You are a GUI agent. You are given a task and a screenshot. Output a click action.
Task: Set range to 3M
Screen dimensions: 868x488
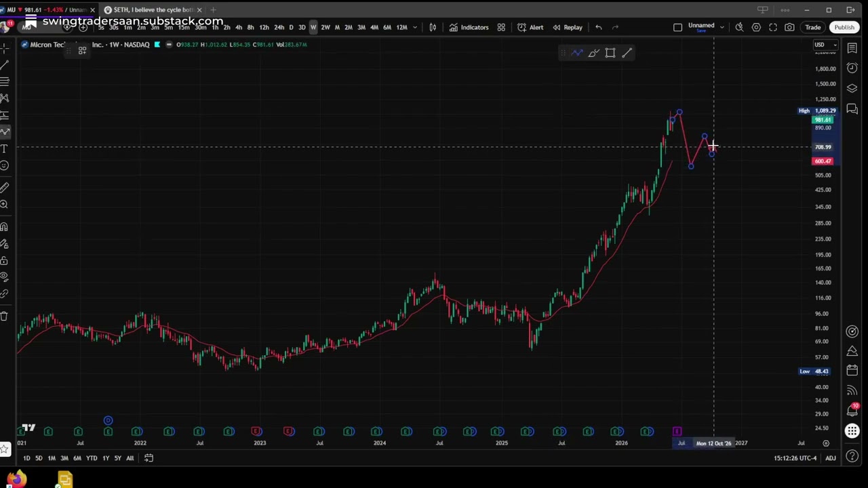[x=64, y=458]
